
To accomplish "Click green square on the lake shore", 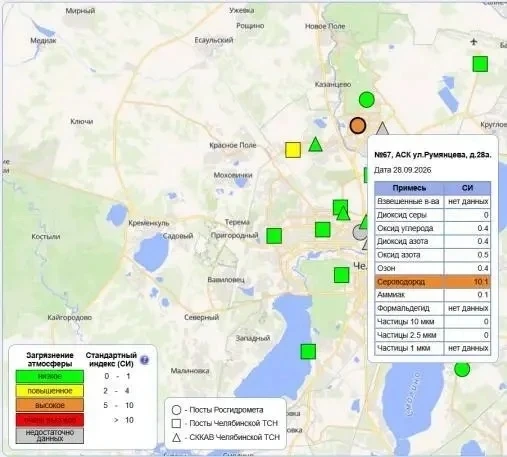I will 308,352.
